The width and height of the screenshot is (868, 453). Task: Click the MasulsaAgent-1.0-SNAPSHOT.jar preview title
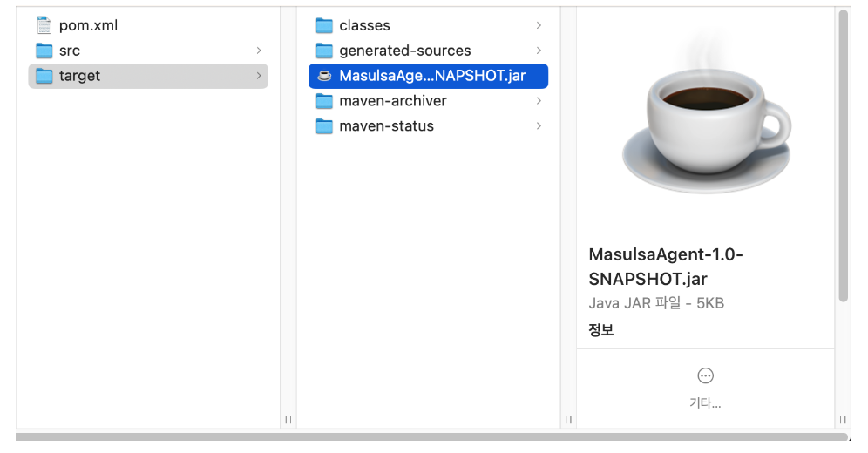pyautogui.click(x=666, y=267)
